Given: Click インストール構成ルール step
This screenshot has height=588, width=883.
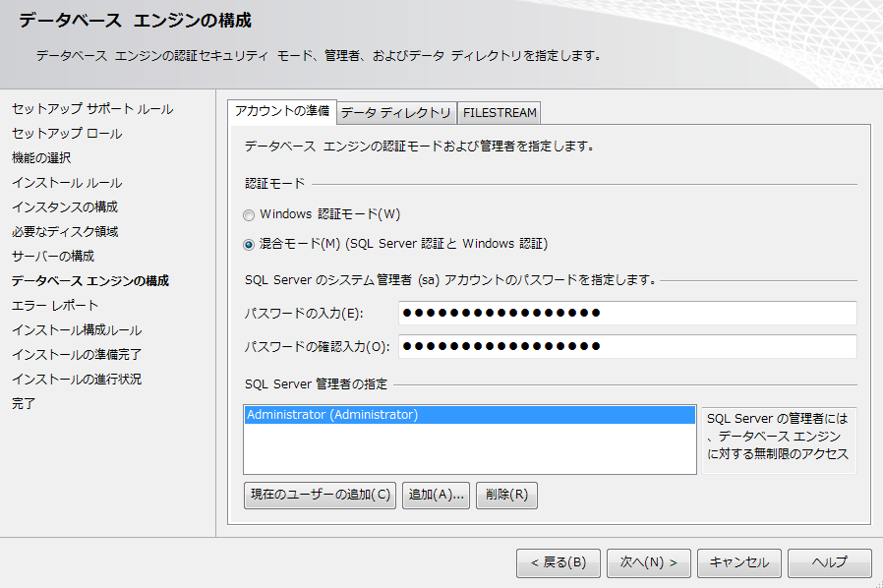Looking at the screenshot, I should pos(77,330).
